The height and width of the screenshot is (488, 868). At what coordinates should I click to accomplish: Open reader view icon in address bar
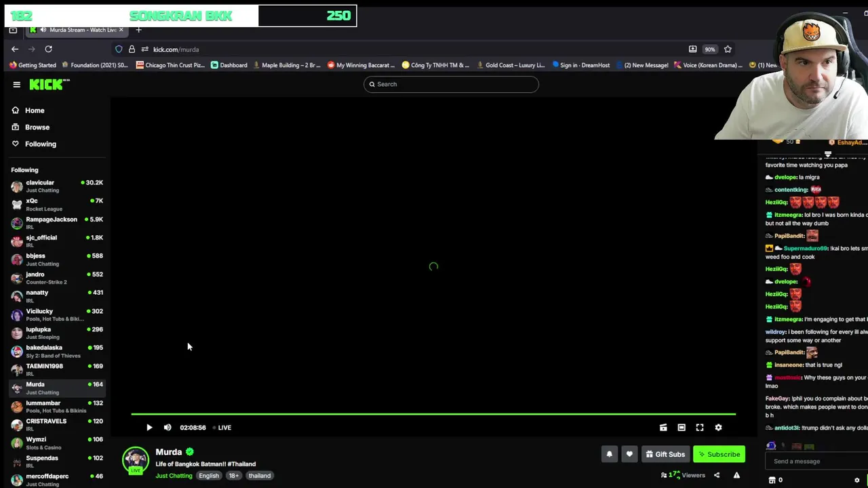point(692,49)
